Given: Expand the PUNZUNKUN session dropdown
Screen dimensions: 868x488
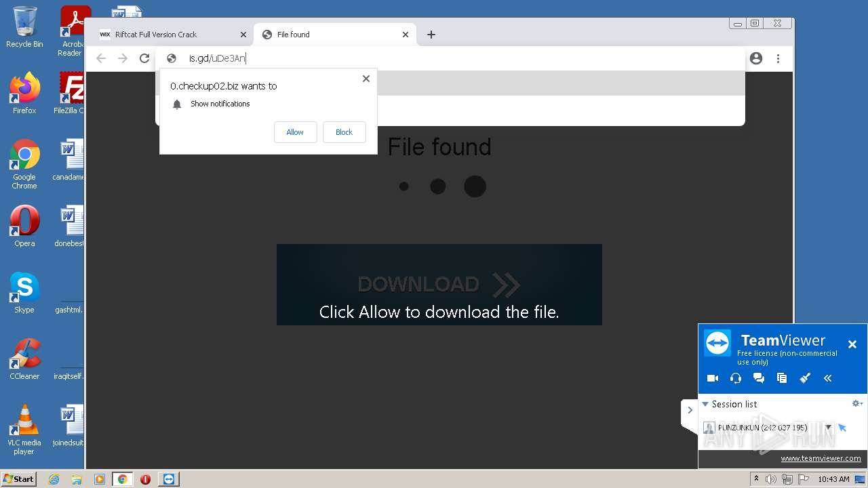Looking at the screenshot, I should click(x=828, y=428).
